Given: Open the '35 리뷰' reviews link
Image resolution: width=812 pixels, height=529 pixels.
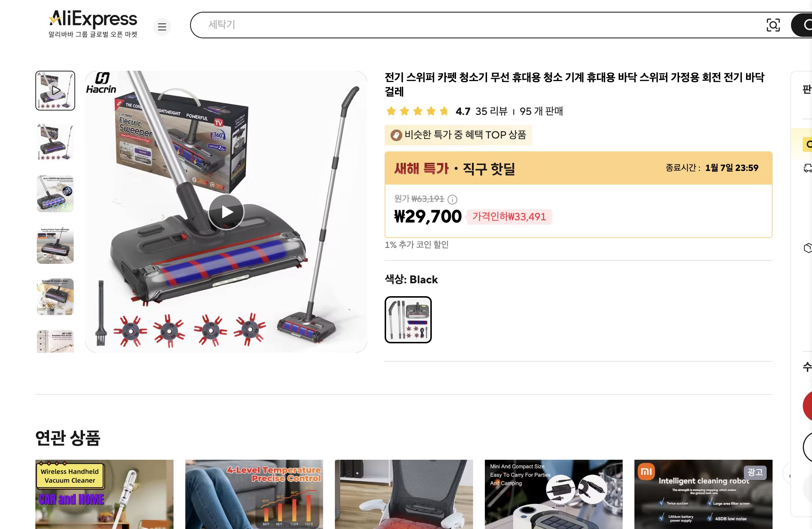Looking at the screenshot, I should pyautogui.click(x=490, y=111).
